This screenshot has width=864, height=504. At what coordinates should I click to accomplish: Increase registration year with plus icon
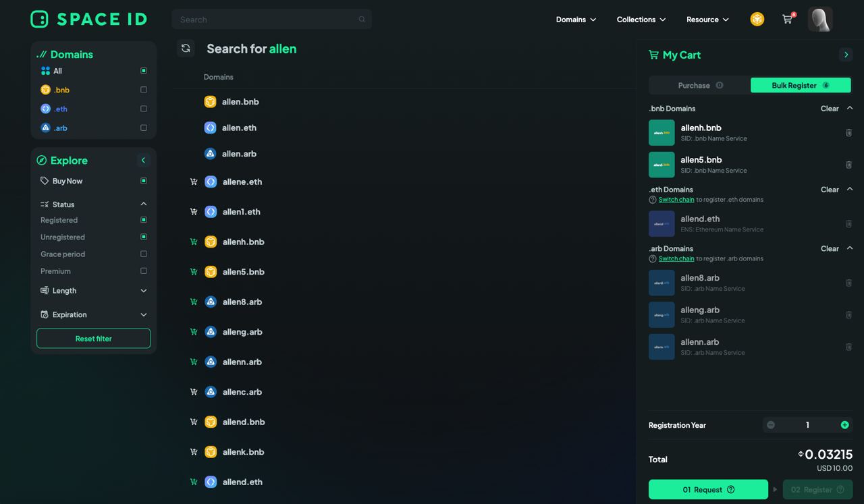(844, 425)
